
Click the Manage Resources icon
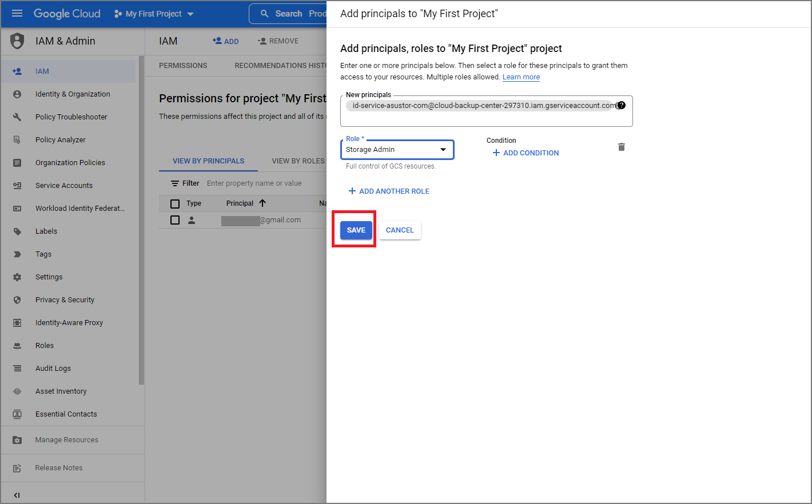[x=17, y=440]
